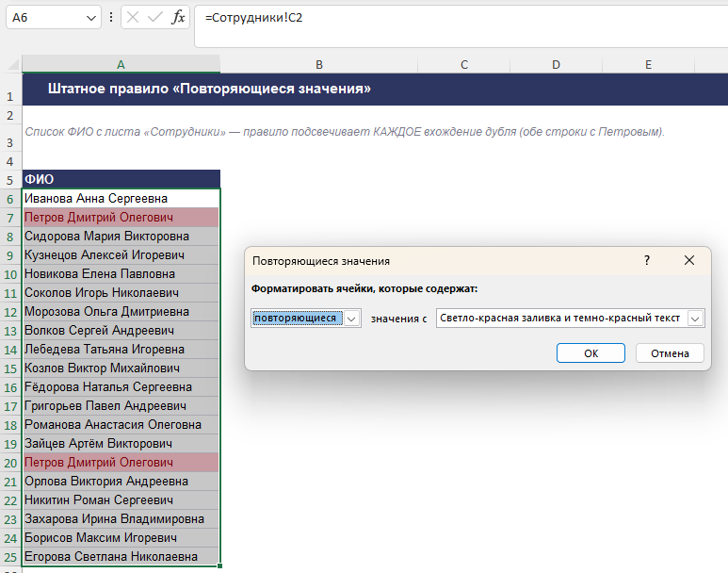Click cell Иванова Анна Сергеевна
Screen dimensions: 728x573
click(x=121, y=199)
